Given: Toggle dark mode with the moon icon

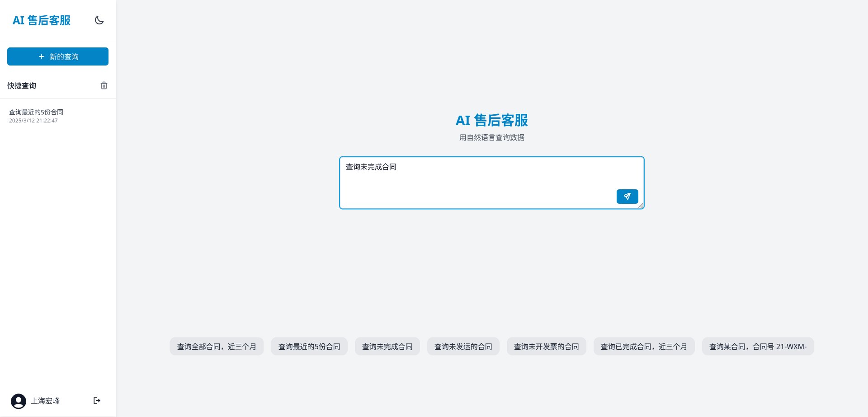Looking at the screenshot, I should 99,20.
